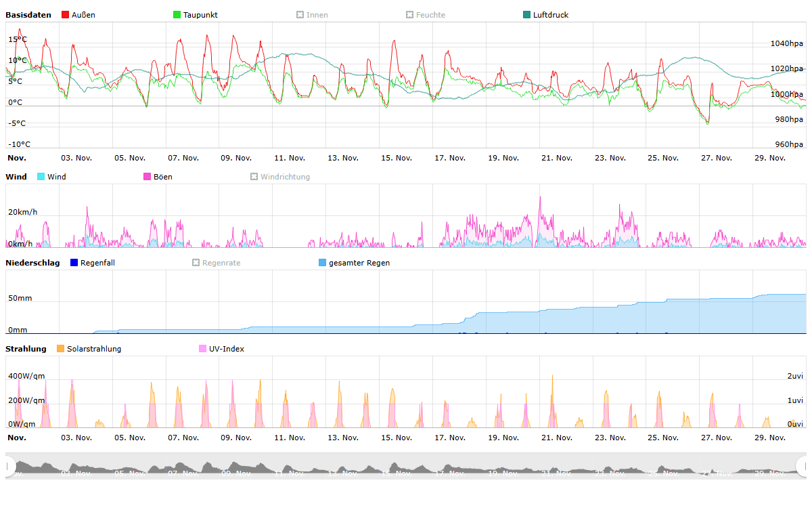Click the tallest gust peak in the Wind chart
Image resolution: width=812 pixels, height=508 pixels.
[x=540, y=198]
